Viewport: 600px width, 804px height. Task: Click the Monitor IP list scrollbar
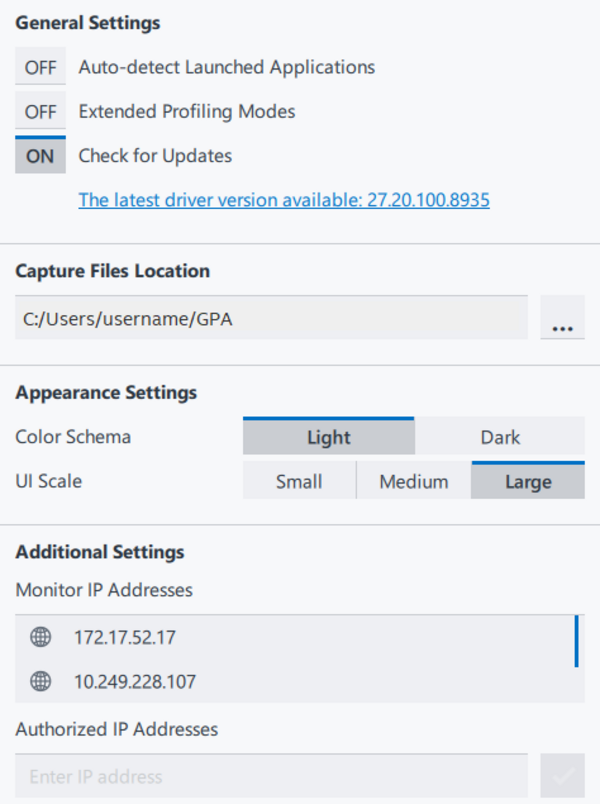click(577, 642)
